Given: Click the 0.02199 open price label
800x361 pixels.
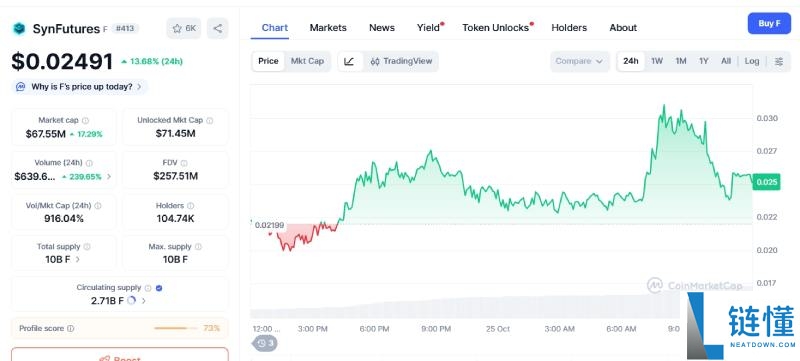Looking at the screenshot, I should click(x=269, y=225).
